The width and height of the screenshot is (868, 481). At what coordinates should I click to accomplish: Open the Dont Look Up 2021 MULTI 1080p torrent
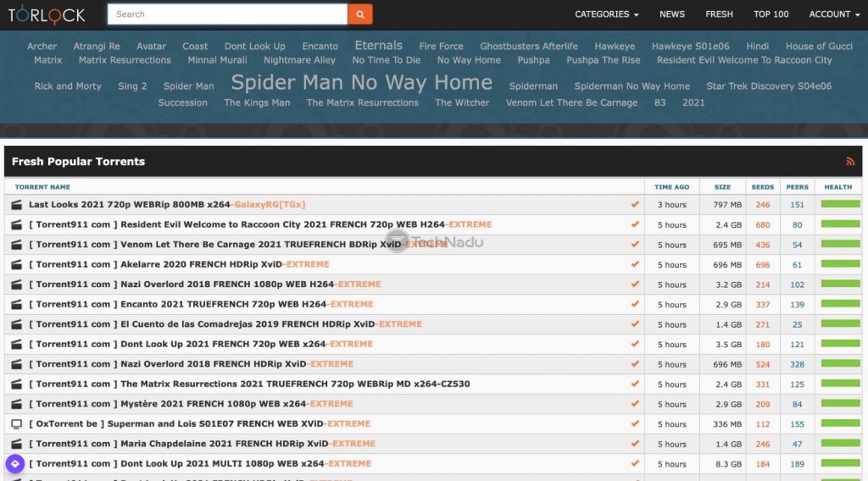click(200, 464)
